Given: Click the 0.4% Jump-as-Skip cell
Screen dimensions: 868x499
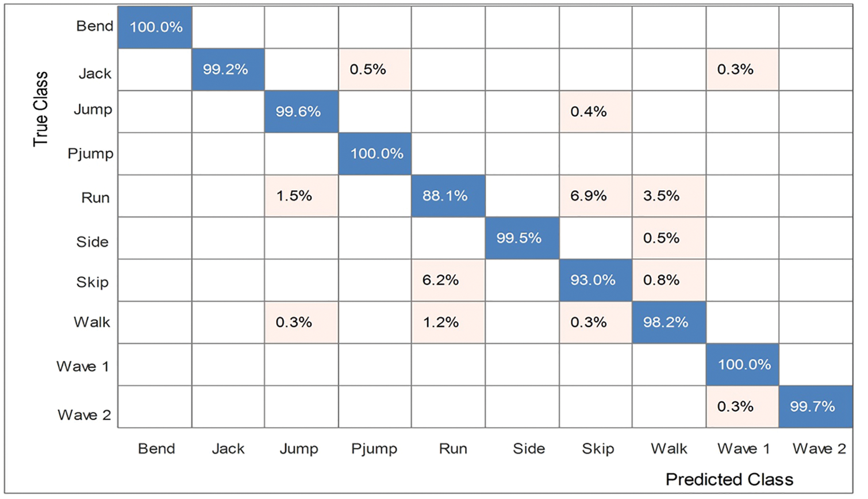Looking at the screenshot, I should click(595, 112).
